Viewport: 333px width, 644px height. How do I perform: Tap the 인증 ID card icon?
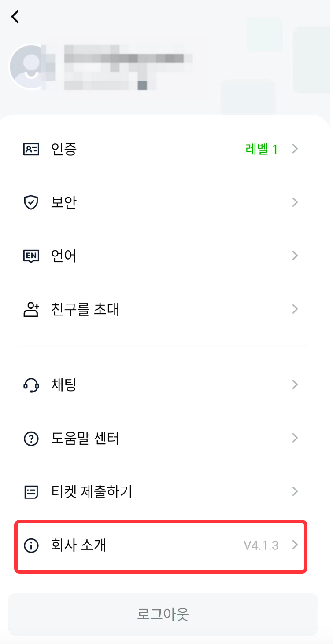point(31,150)
